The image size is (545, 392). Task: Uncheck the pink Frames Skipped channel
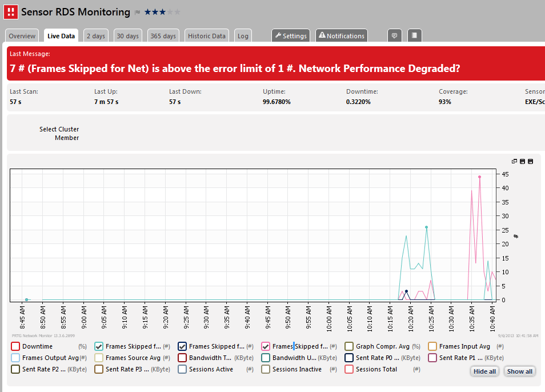click(266, 346)
